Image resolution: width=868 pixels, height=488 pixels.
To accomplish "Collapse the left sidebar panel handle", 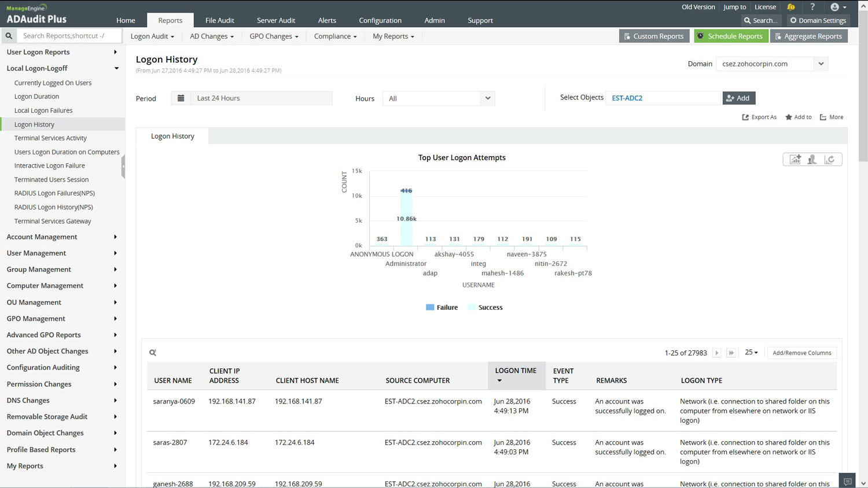I will click(123, 167).
